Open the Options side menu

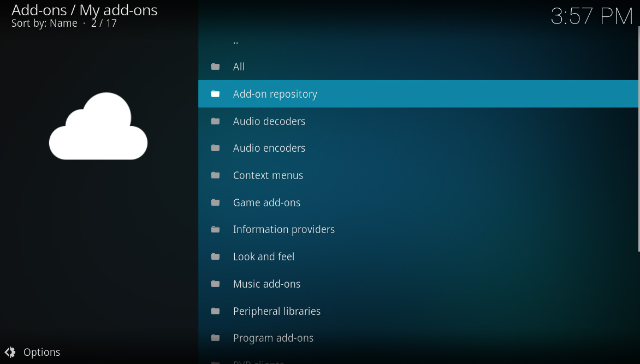pyautogui.click(x=32, y=352)
